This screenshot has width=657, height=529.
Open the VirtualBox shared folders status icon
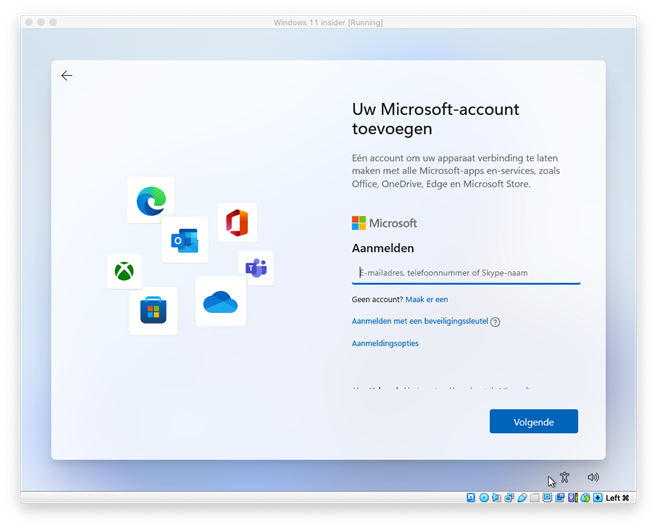click(x=534, y=498)
